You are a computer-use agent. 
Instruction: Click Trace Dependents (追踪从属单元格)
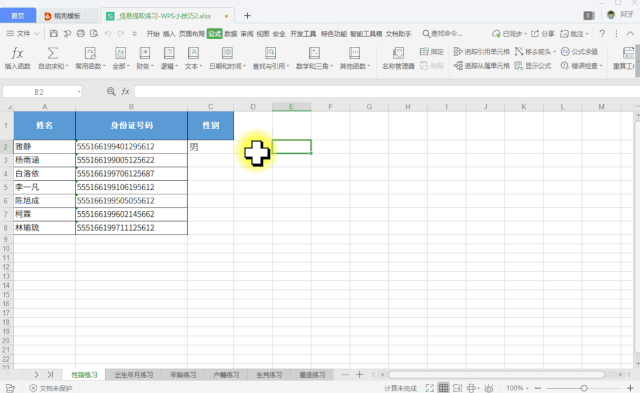point(482,65)
